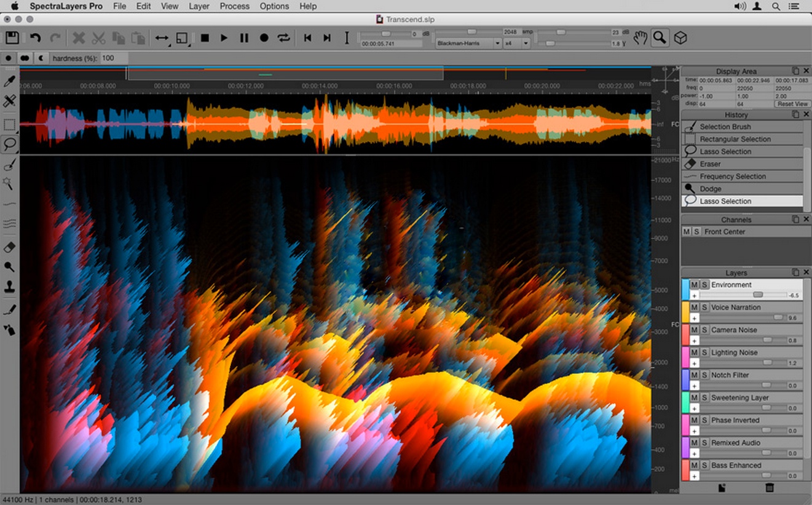
Task: Mute the Camera Noise layer
Action: [694, 330]
